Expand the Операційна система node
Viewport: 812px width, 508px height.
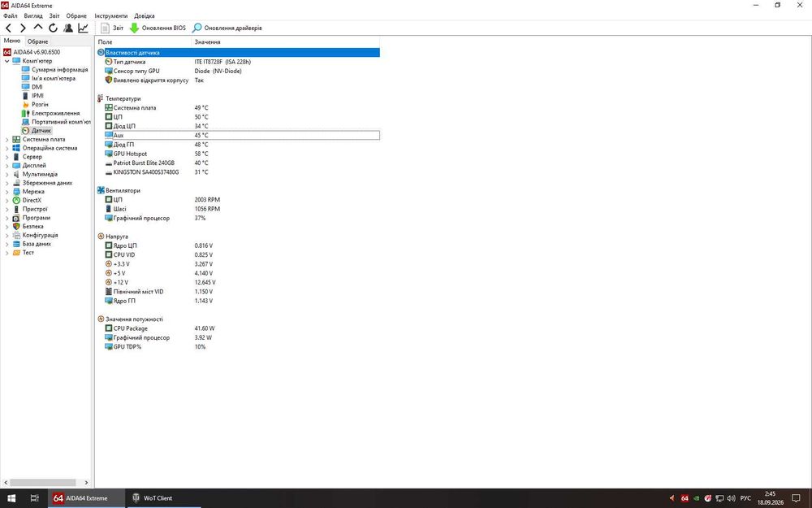click(x=6, y=148)
